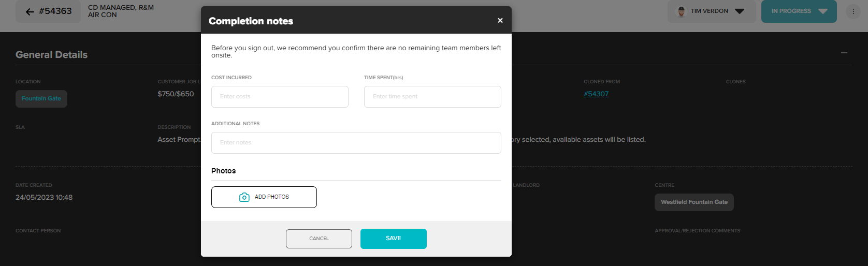868x266 pixels.
Task: Click the Westfield Fountain Gate centre chip
Action: click(694, 202)
